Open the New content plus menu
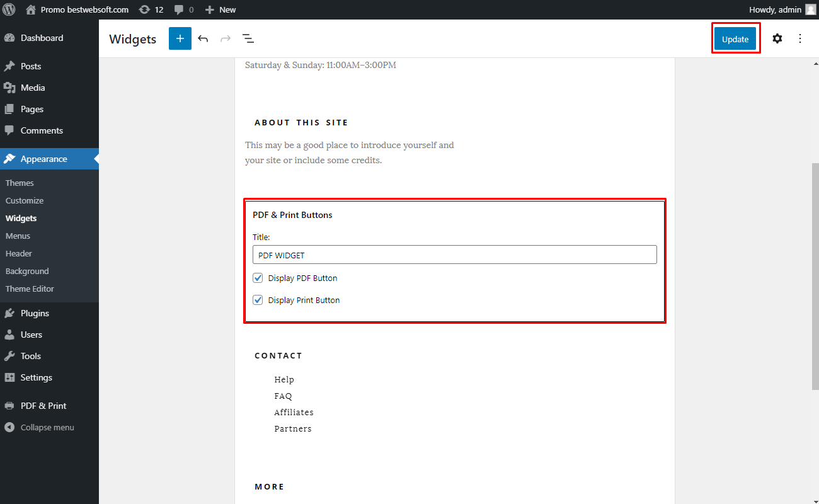Viewport: 819px width, 504px height. [x=210, y=9]
